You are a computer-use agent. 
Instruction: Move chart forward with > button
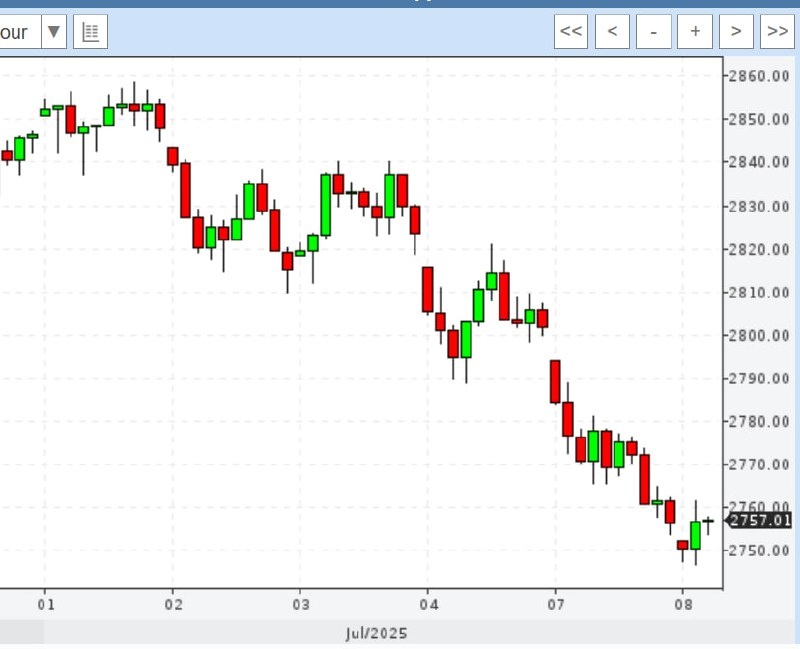(x=736, y=32)
